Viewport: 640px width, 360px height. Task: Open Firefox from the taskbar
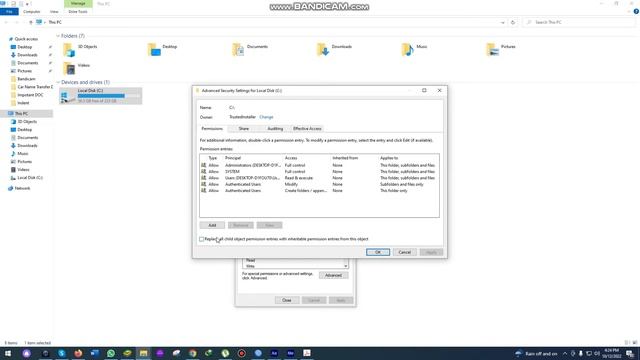coord(78,353)
